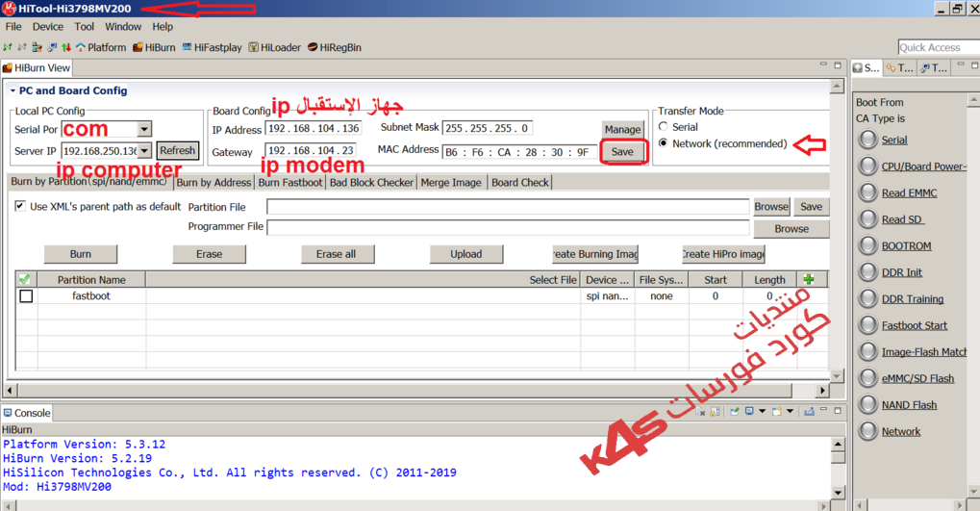The height and width of the screenshot is (511, 980).
Task: Add a partition with green plus icon
Action: pos(809,279)
